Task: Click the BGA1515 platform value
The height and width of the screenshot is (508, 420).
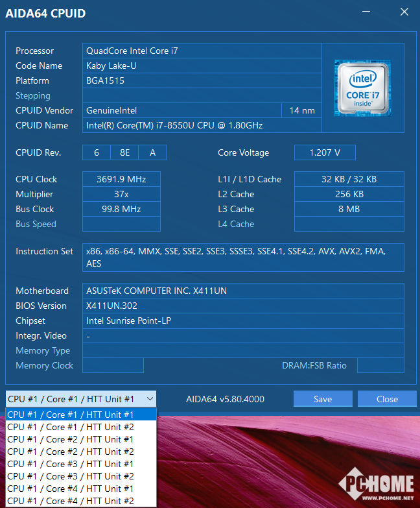Action: point(202,80)
